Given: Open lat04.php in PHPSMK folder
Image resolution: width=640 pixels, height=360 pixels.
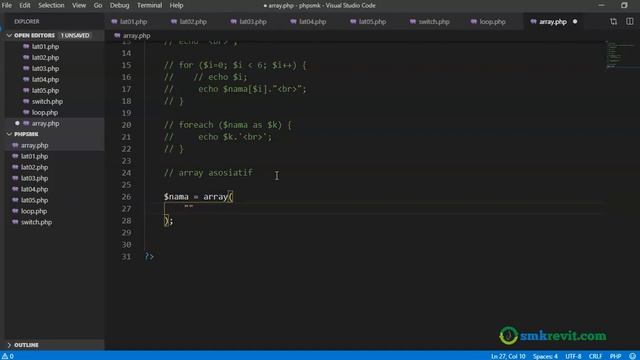Looking at the screenshot, I should tap(35, 189).
